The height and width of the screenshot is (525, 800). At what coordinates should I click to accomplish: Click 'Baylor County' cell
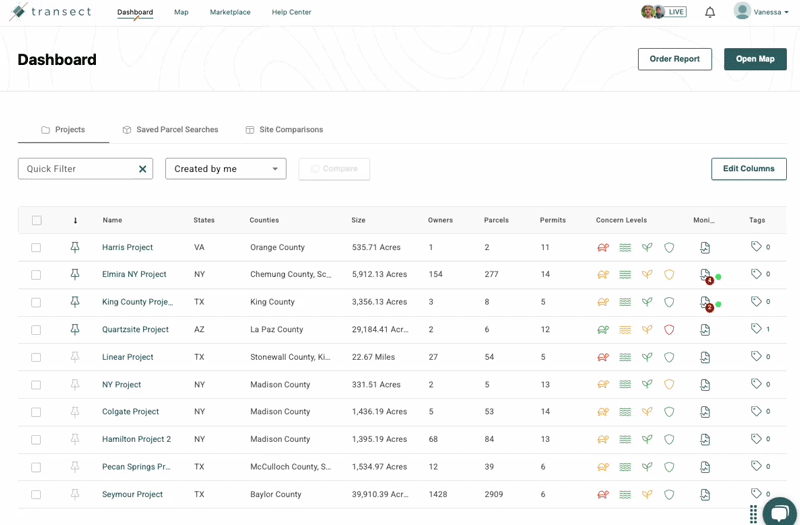(276, 494)
